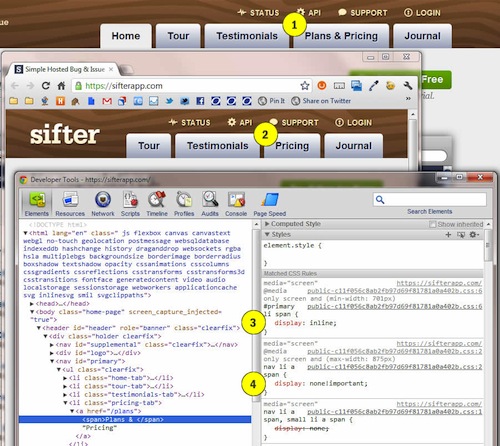The height and width of the screenshot is (446, 500).
Task: Open the Audits panel
Action: (210, 204)
